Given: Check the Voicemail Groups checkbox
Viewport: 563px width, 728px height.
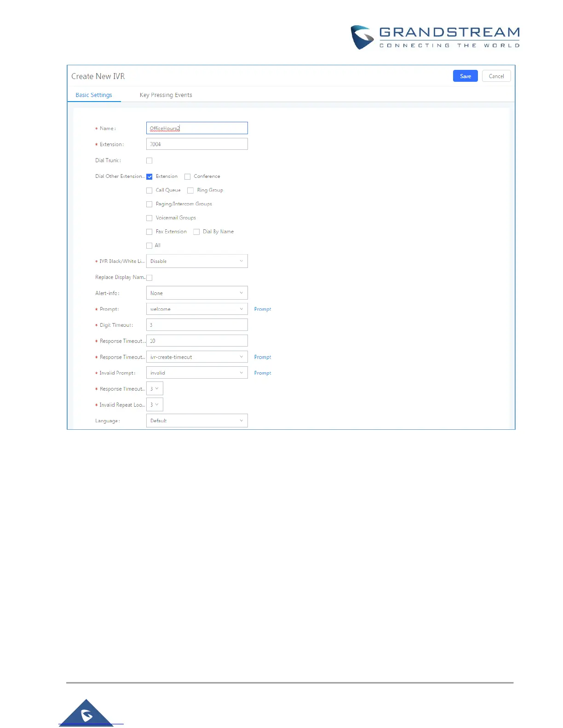Looking at the screenshot, I should (x=149, y=218).
